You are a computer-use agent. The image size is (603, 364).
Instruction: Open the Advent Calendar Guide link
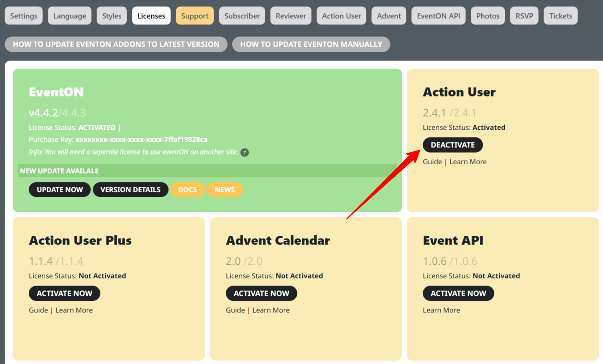coord(235,310)
